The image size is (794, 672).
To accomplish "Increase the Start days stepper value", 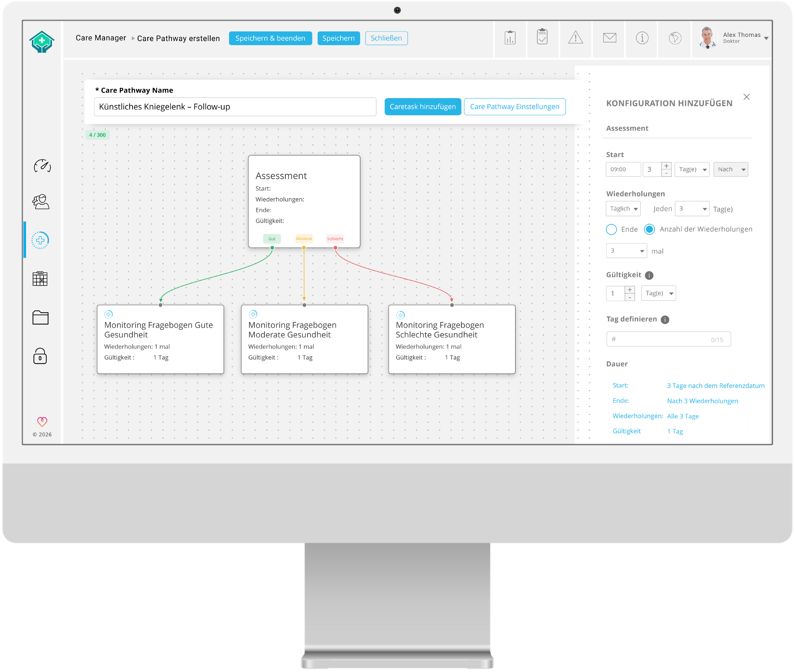I will (666, 166).
